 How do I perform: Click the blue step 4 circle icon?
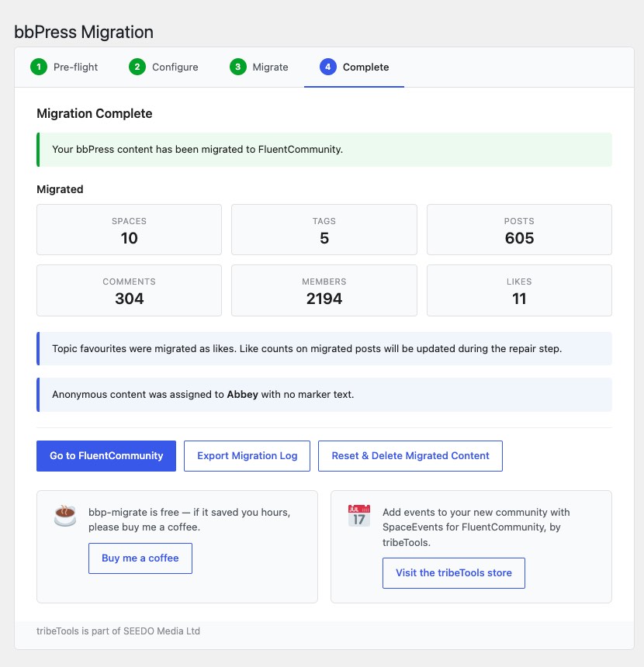pos(327,67)
